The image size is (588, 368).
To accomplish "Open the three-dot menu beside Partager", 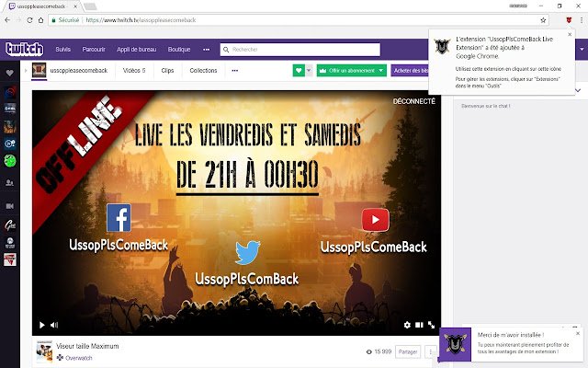I will click(x=431, y=351).
